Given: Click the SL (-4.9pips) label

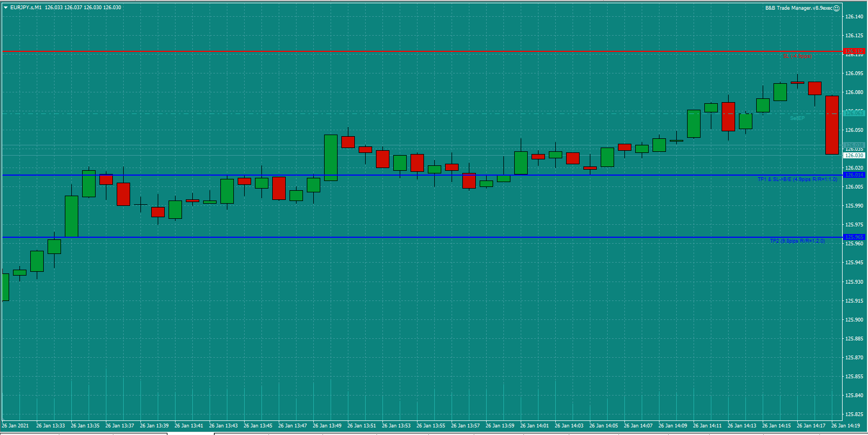Looking at the screenshot, I should [797, 56].
